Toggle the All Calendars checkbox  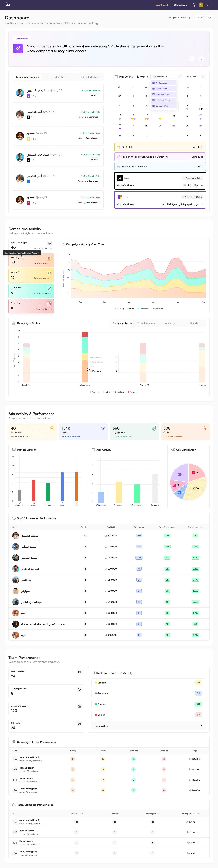pyautogui.click(x=154, y=83)
